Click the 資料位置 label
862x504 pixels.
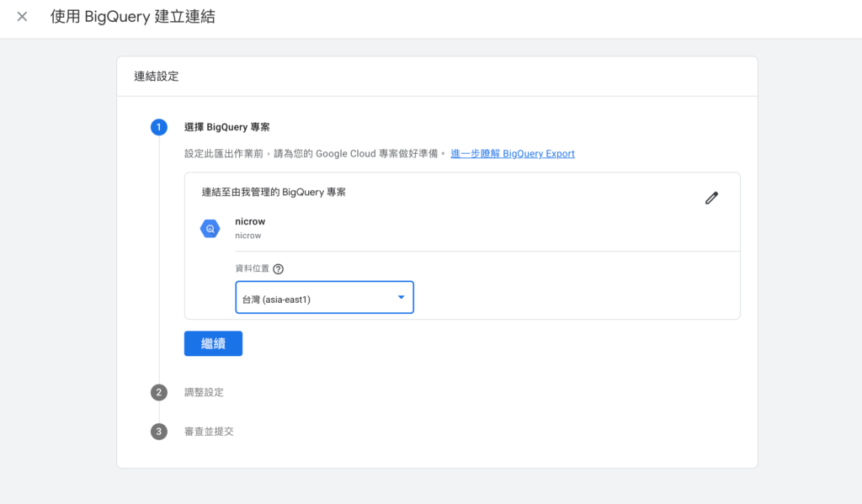click(x=253, y=268)
